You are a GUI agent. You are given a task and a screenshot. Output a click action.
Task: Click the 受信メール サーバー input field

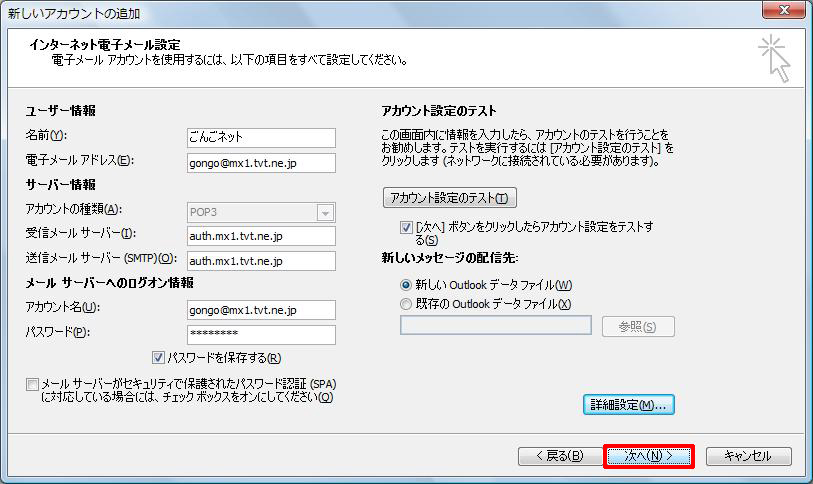pos(261,236)
